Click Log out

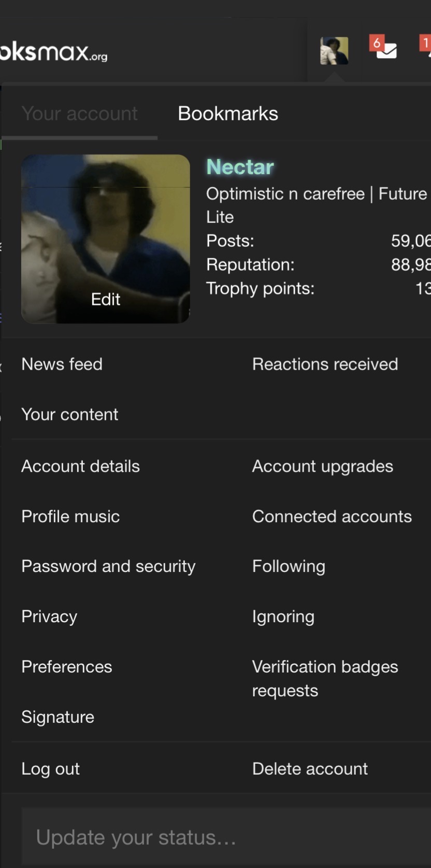click(x=51, y=768)
